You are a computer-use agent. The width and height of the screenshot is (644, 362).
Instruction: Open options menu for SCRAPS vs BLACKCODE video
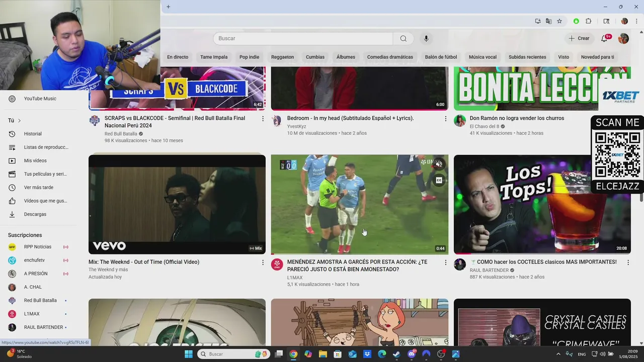[263, 119]
